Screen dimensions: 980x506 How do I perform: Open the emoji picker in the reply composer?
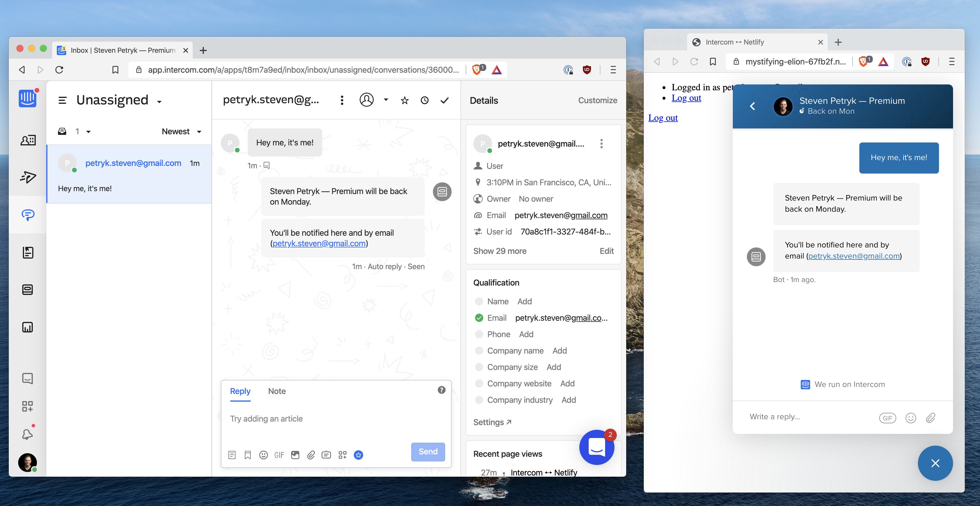coord(263,455)
